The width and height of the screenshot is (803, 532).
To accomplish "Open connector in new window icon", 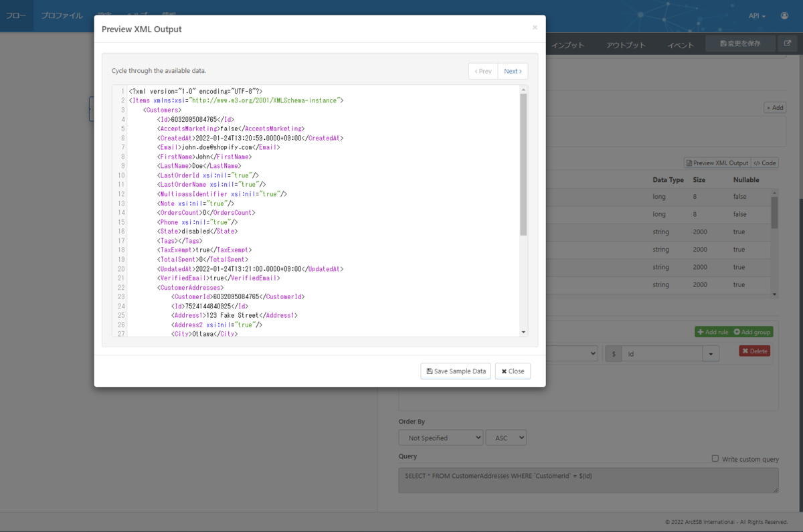I will coord(788,43).
